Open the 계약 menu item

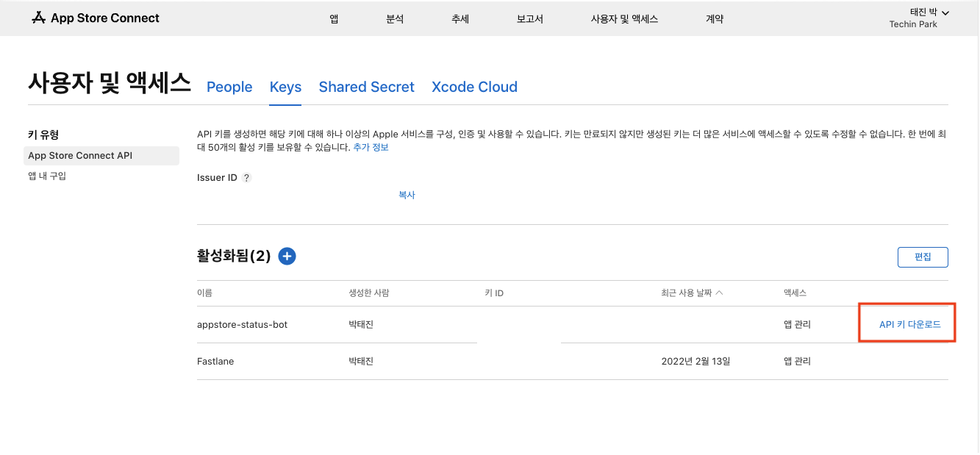tap(715, 19)
